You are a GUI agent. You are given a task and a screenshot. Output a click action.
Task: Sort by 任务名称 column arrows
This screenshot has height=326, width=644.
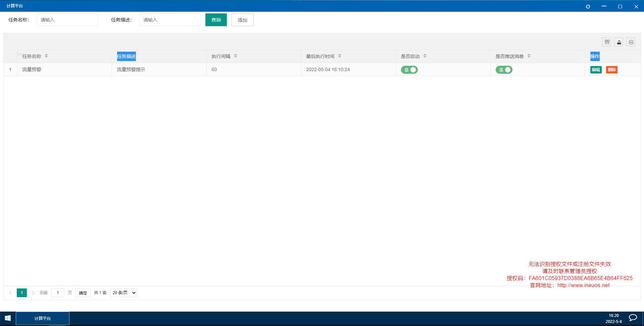point(46,56)
